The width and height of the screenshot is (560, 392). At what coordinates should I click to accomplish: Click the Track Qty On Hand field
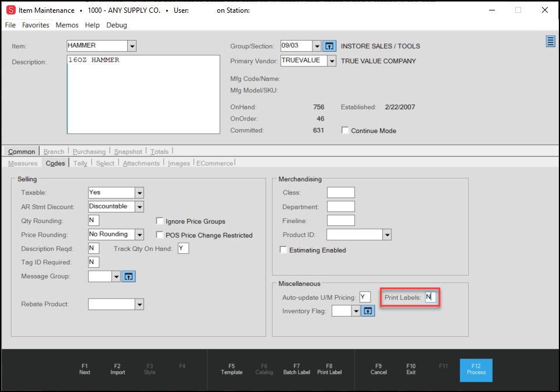point(183,248)
